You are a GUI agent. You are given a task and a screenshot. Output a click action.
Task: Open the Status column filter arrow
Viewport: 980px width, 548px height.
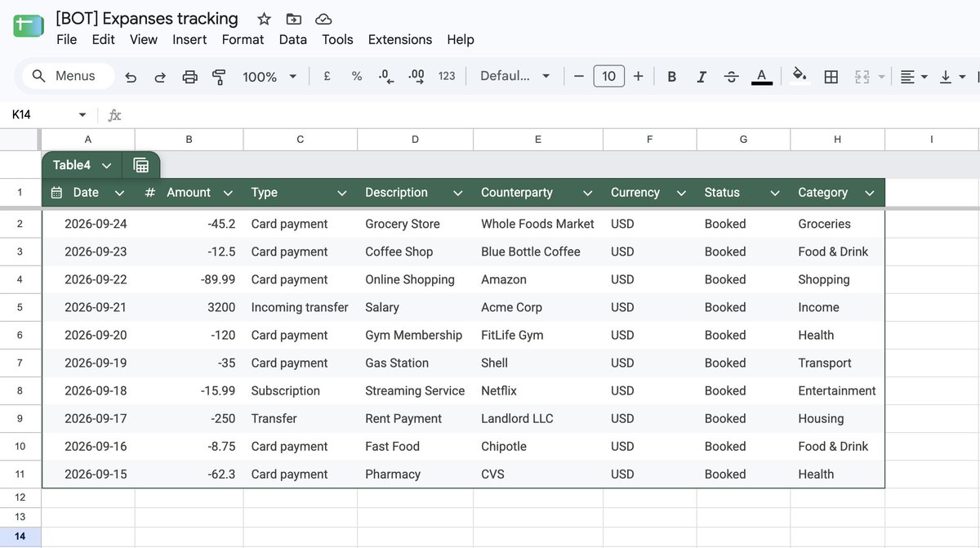775,194
